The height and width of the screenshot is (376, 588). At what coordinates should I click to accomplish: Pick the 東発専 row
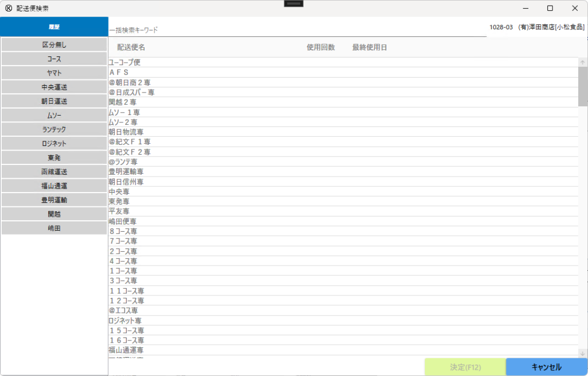tap(343, 201)
